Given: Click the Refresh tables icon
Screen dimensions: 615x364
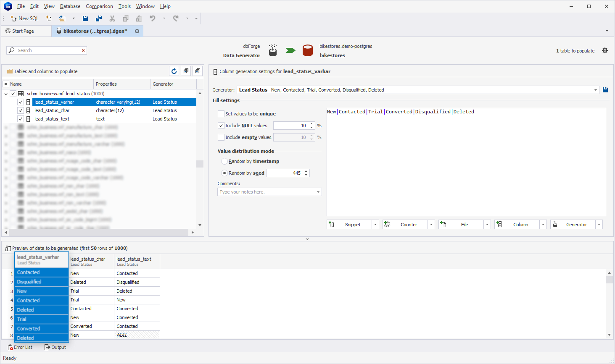Looking at the screenshot, I should [x=174, y=71].
